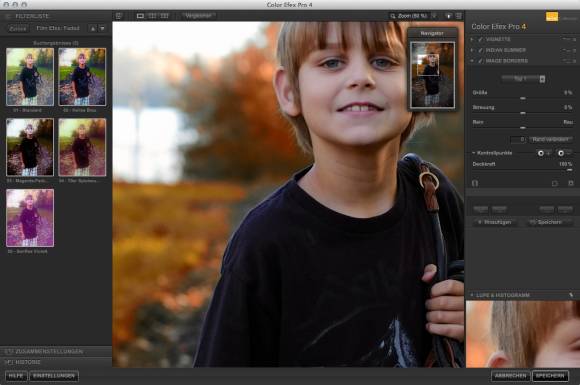Viewport: 580px width, 385px height.
Task: Open the border type dropdown
Action: [x=523, y=79]
